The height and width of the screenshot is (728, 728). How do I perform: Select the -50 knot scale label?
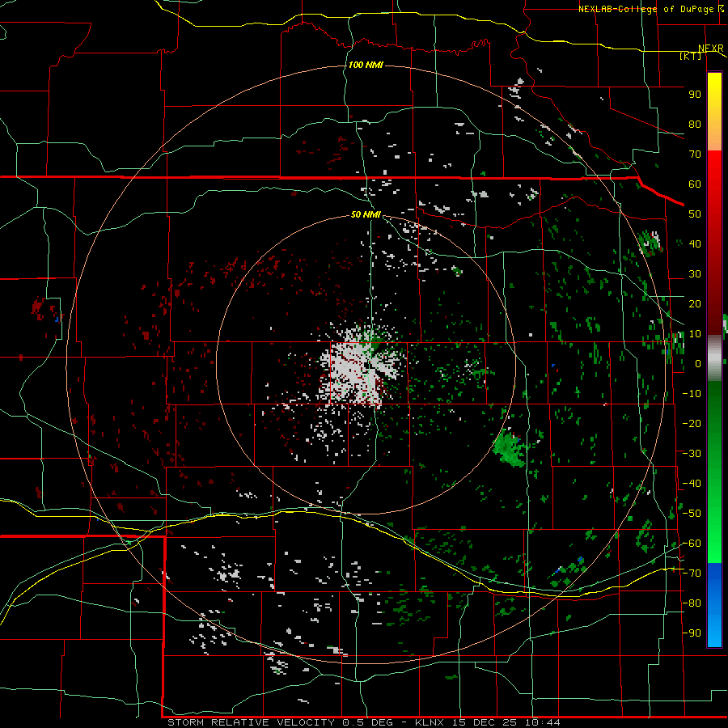(x=692, y=514)
